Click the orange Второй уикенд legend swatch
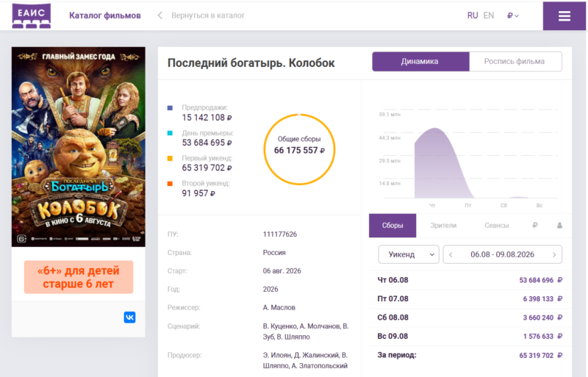 point(170,184)
